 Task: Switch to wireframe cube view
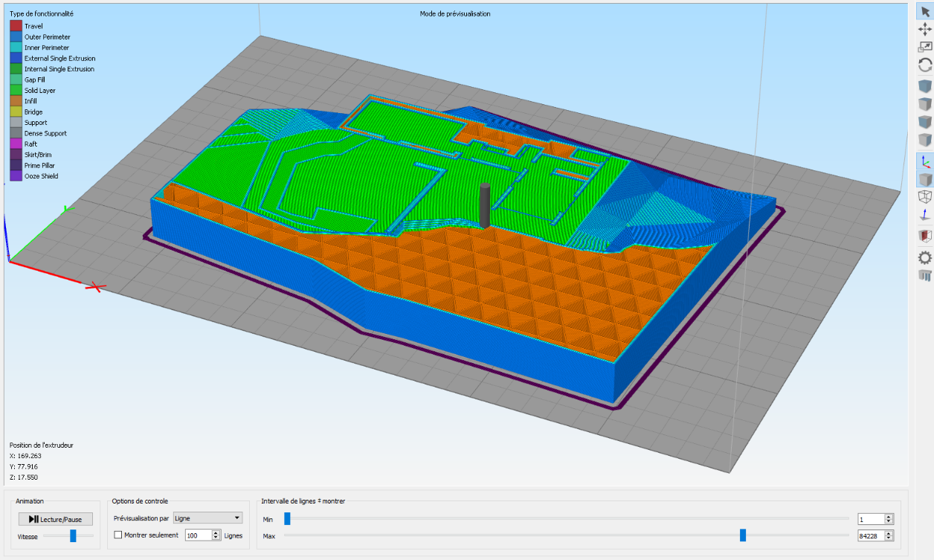pos(925,197)
